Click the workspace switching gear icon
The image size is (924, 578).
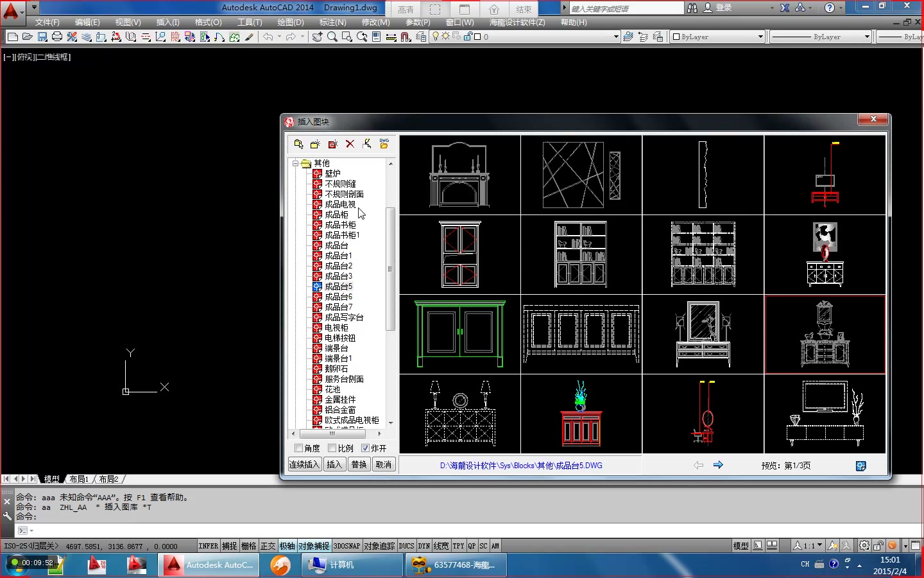[x=864, y=545]
